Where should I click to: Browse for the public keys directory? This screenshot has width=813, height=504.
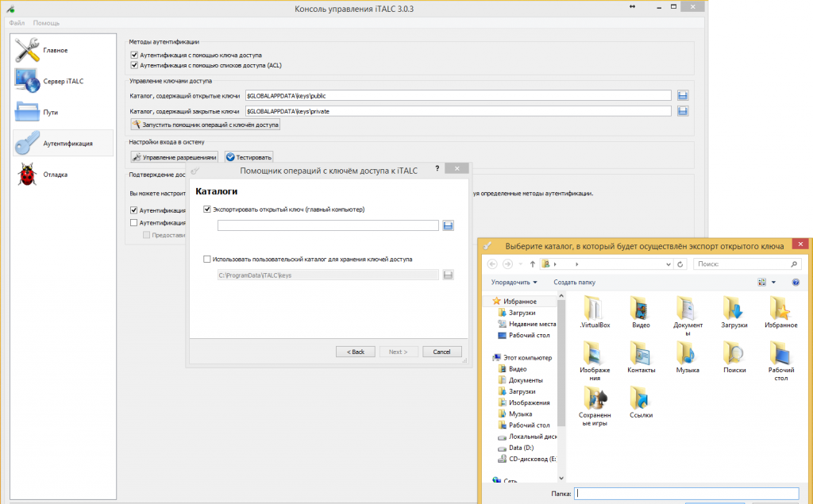(682, 95)
